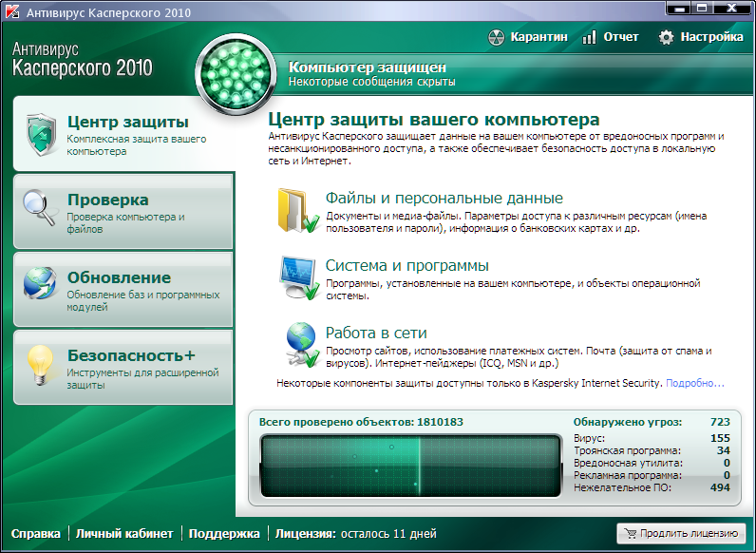Open Система и программы section
The image size is (756, 553).
pyautogui.click(x=406, y=265)
